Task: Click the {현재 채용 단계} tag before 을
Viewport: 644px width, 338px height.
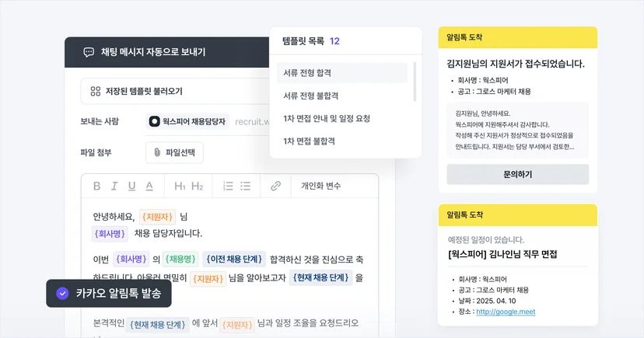Action: (x=320, y=277)
